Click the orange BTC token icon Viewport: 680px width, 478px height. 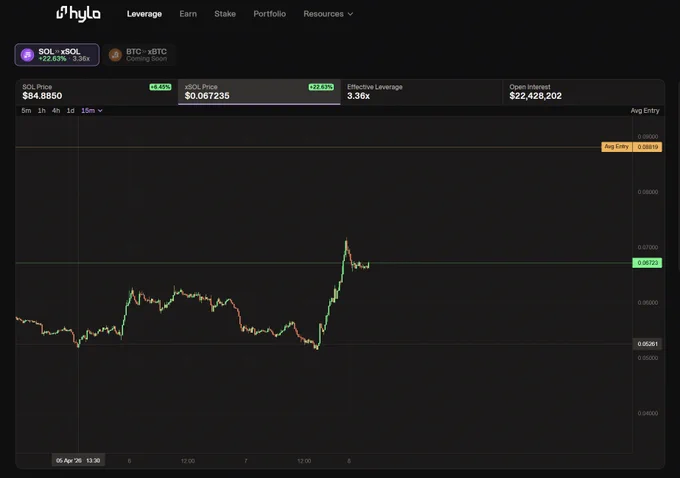pyautogui.click(x=115, y=55)
